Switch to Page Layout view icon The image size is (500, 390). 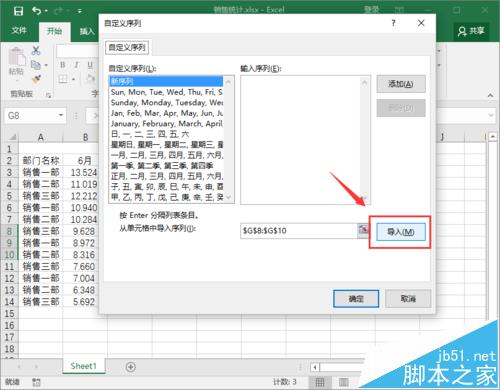coord(343,382)
